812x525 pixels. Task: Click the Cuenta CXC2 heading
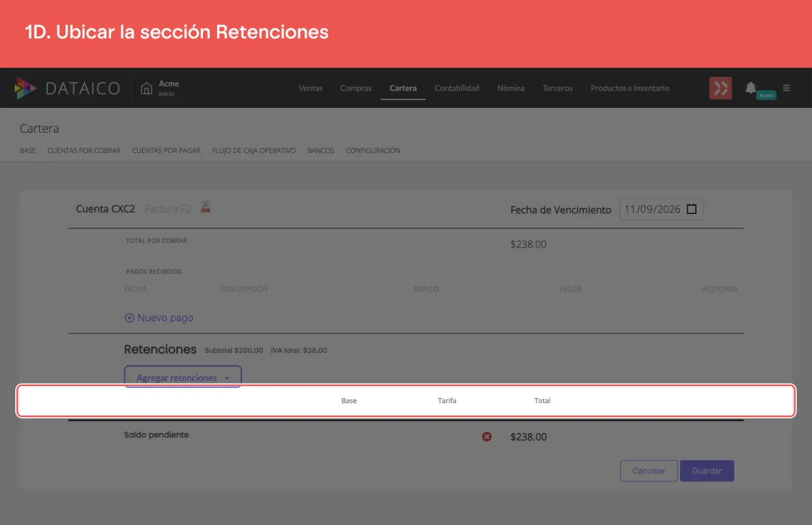click(105, 209)
